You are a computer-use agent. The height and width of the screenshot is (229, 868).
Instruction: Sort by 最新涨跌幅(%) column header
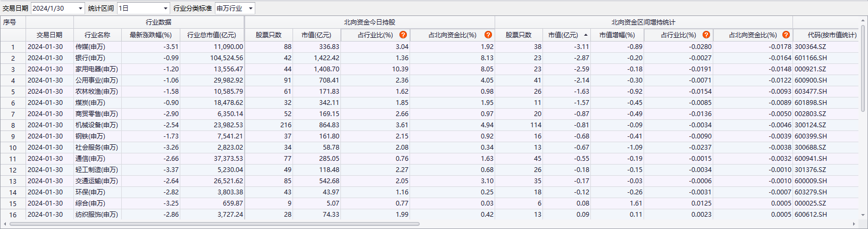[151, 35]
